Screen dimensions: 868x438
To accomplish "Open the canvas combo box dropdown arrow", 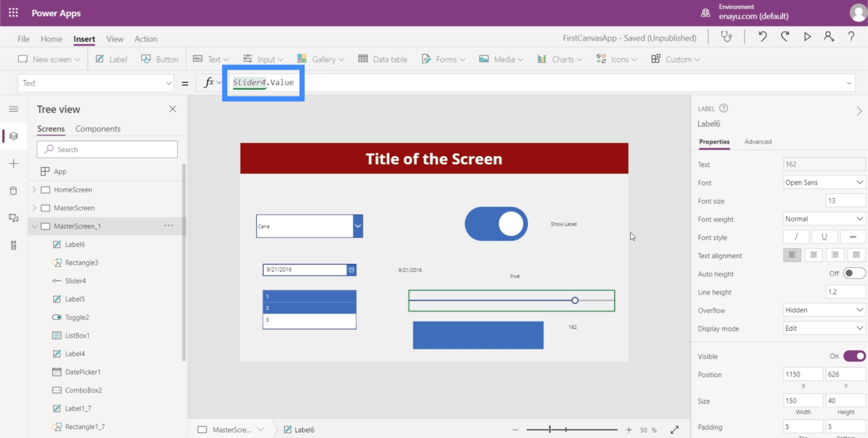I will 358,226.
